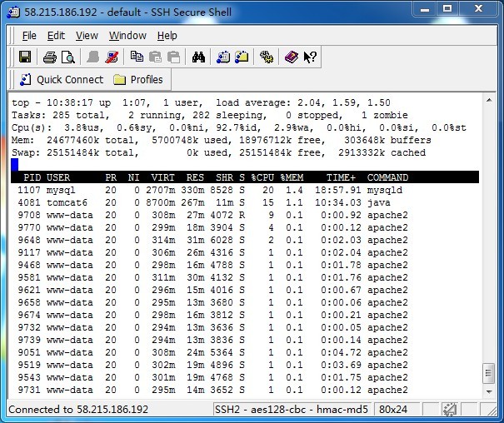This screenshot has width=504, height=423.
Task: Minimize the SSH Secure Shell window
Action: point(425,9)
